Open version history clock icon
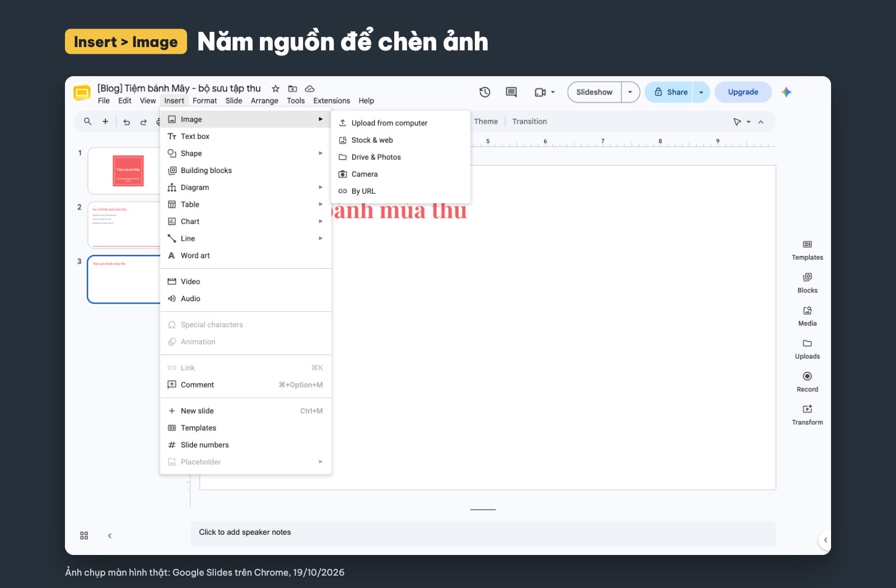This screenshot has height=588, width=896. 485,92
